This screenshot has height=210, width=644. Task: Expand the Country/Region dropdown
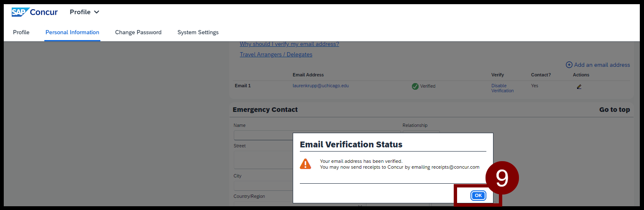298,205
